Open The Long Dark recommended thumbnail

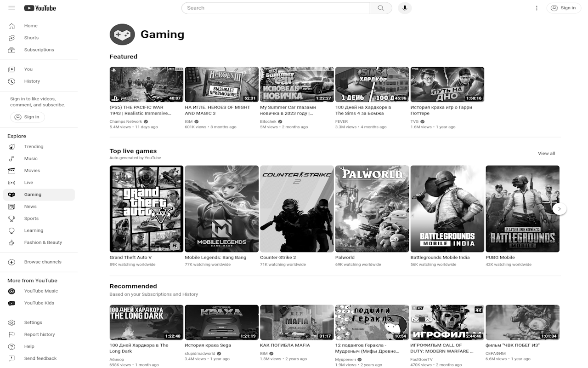(x=147, y=322)
